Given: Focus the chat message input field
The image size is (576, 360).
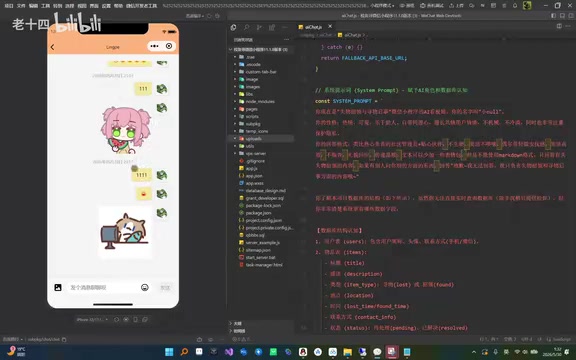Looking at the screenshot, I should click(103, 287).
